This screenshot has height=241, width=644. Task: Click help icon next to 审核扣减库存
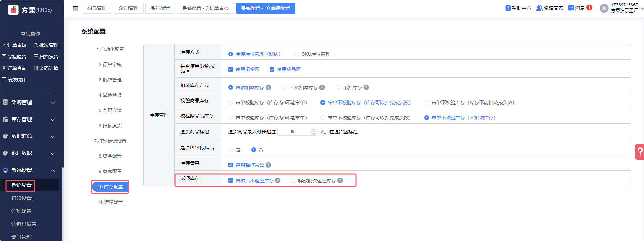[x=268, y=87]
